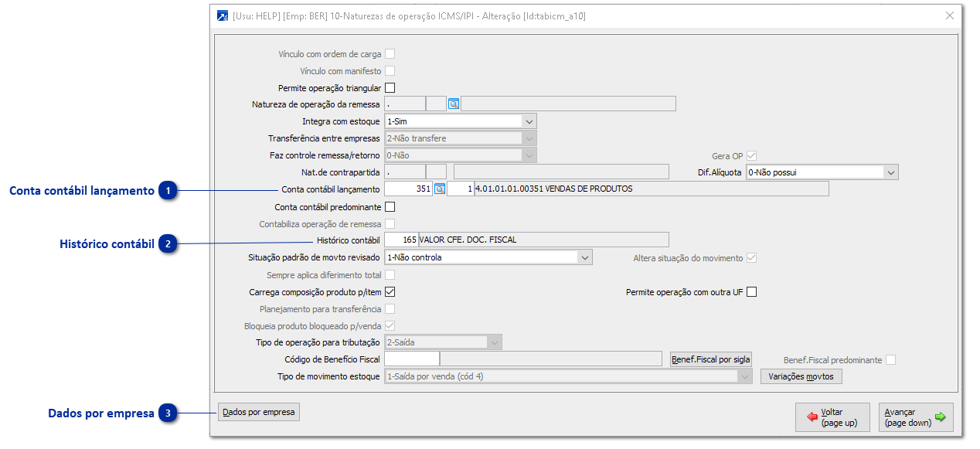Click the Código de Benefício Fiscal field
The width and height of the screenshot is (980, 449).
point(411,359)
